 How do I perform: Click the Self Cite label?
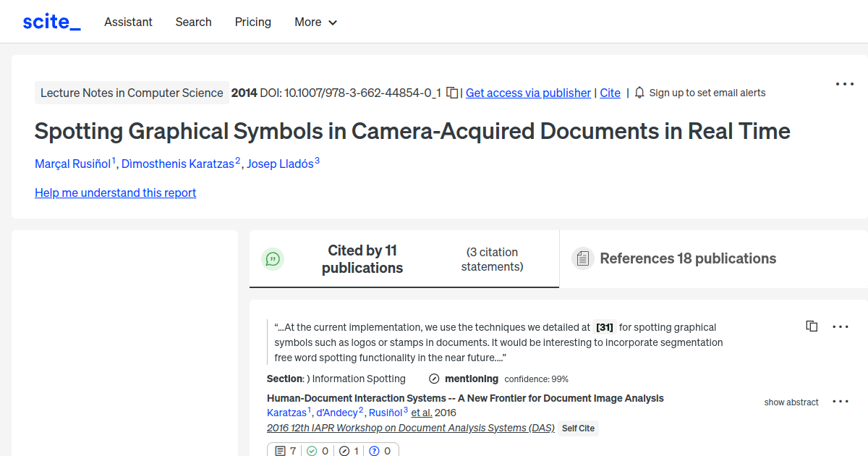[x=578, y=428]
